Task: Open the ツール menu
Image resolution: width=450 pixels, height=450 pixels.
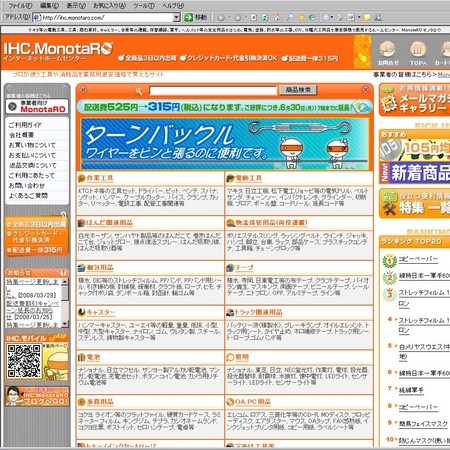Action: coord(144,6)
